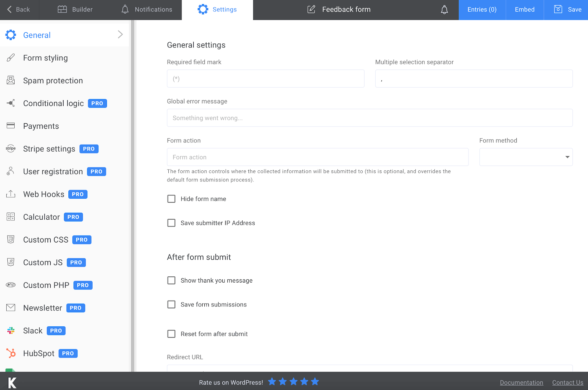The height and width of the screenshot is (390, 588).
Task: Open the Web Hooks section
Action: [x=43, y=194]
